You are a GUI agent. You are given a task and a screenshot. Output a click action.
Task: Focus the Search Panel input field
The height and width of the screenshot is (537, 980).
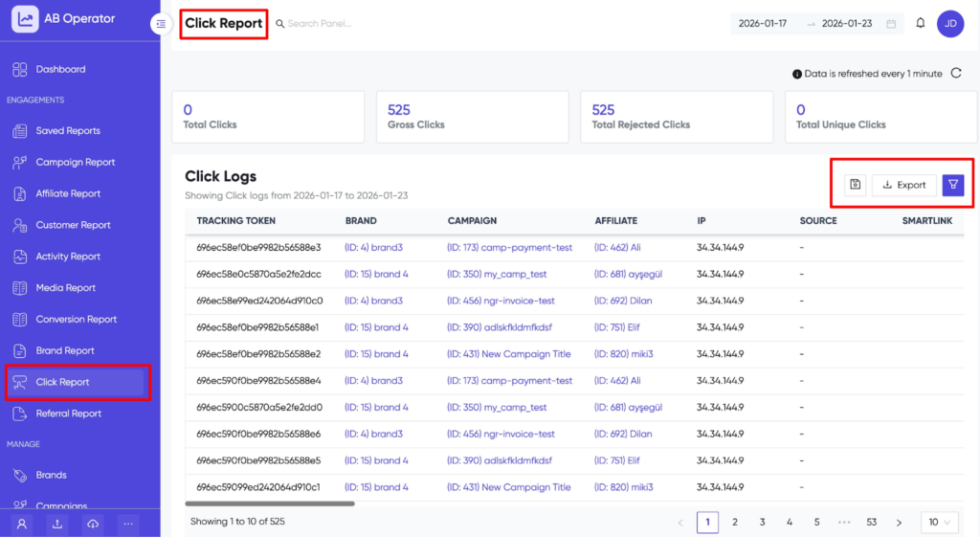tap(320, 24)
